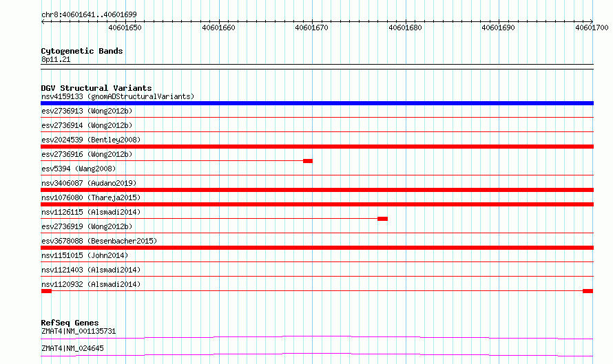Click the left red block of nsv1120932

47,291
